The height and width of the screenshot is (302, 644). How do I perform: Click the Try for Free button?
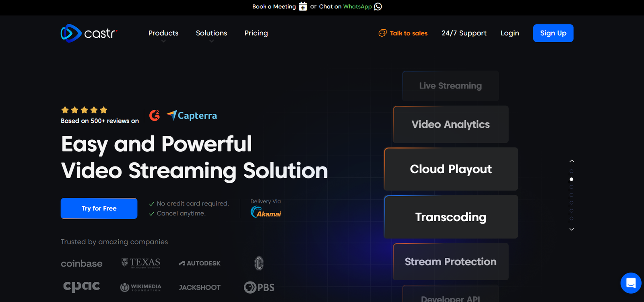(x=99, y=208)
